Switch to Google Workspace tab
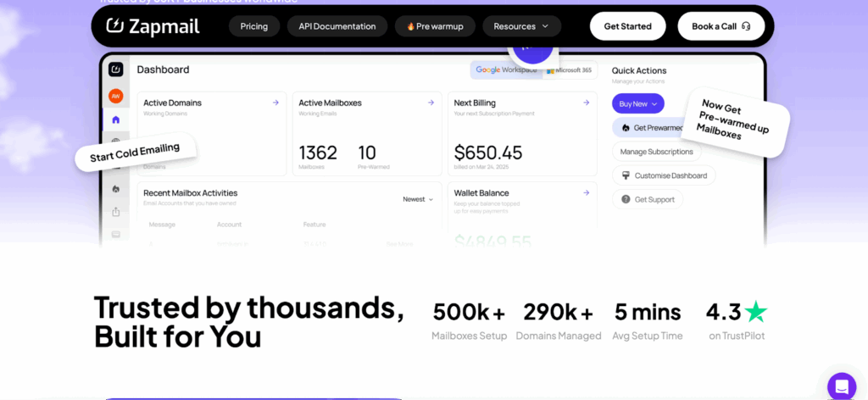This screenshot has width=868, height=400. [x=506, y=70]
